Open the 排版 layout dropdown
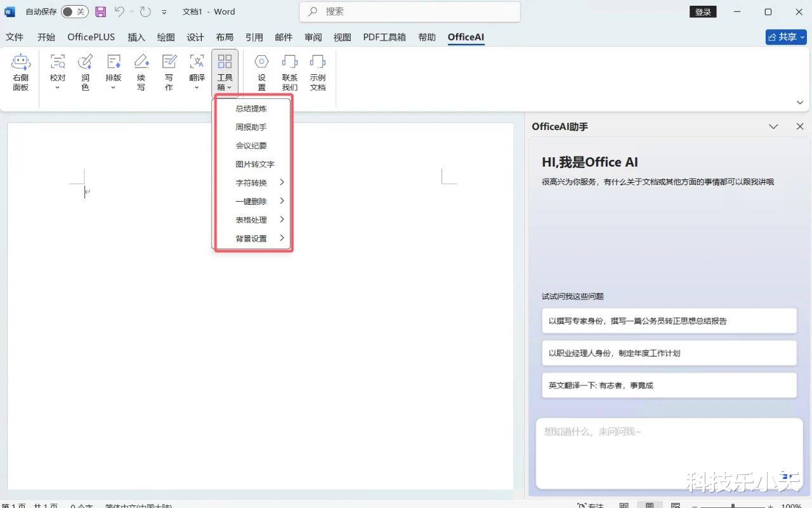 114,72
